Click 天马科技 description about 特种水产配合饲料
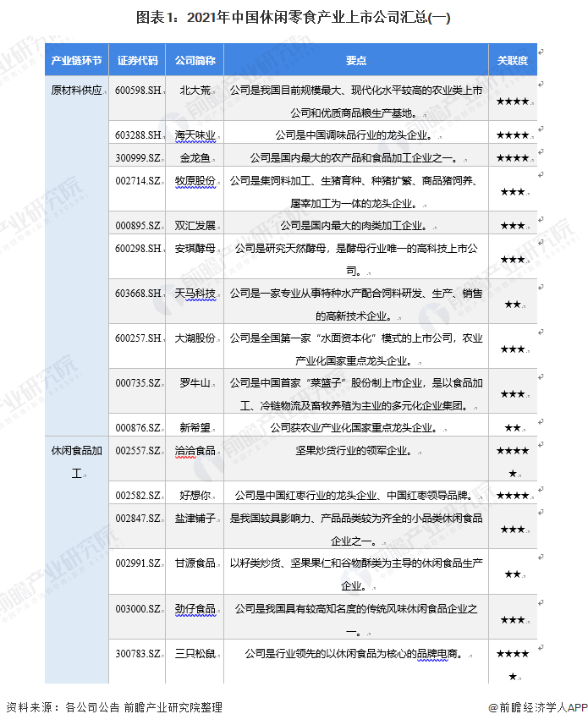This screenshot has height=725, width=588. point(356,305)
